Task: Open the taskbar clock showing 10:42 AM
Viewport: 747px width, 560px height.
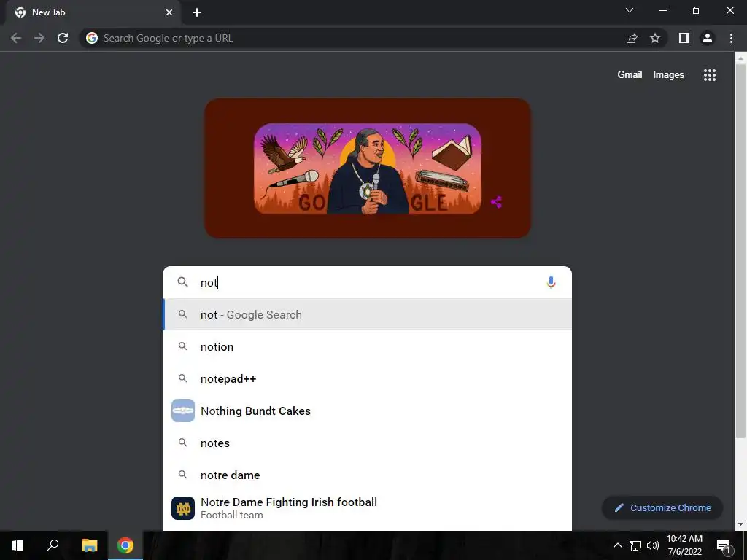Action: 684,545
